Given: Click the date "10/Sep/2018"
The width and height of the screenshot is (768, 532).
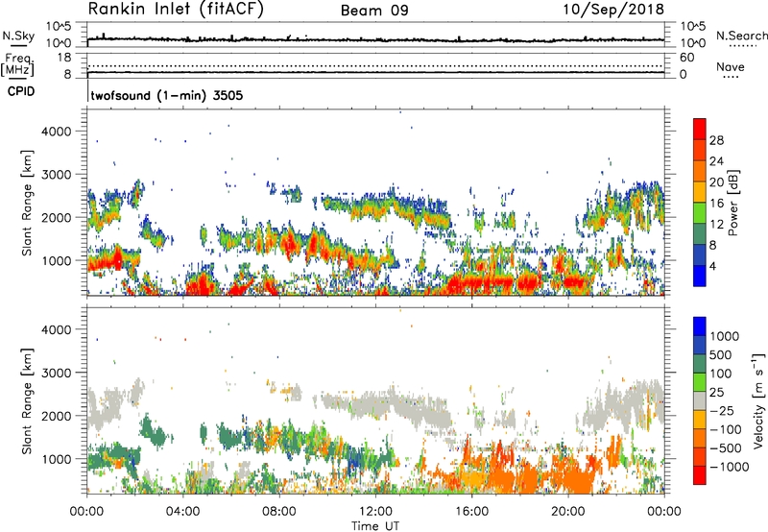Looking at the screenshot, I should point(613,9).
